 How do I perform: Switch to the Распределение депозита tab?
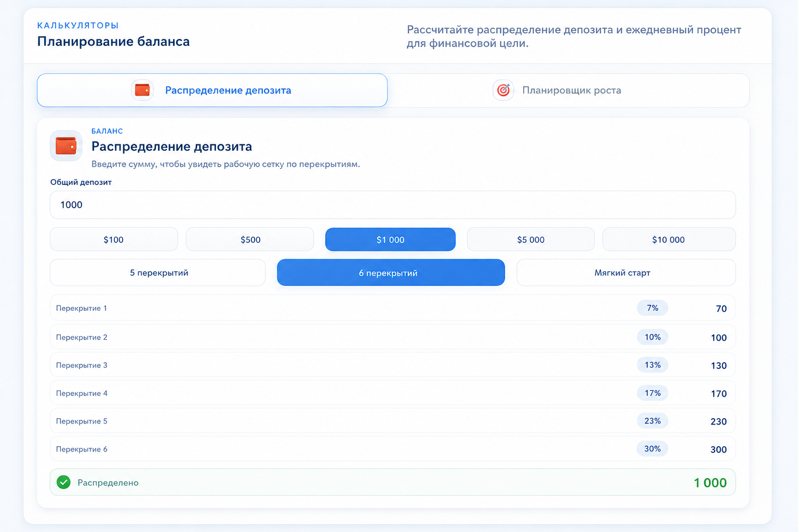point(212,90)
